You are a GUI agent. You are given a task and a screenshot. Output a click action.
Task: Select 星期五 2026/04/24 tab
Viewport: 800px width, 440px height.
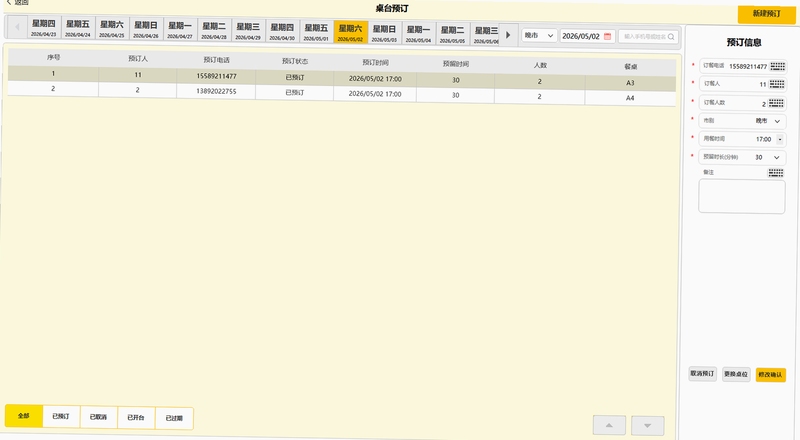tap(78, 28)
